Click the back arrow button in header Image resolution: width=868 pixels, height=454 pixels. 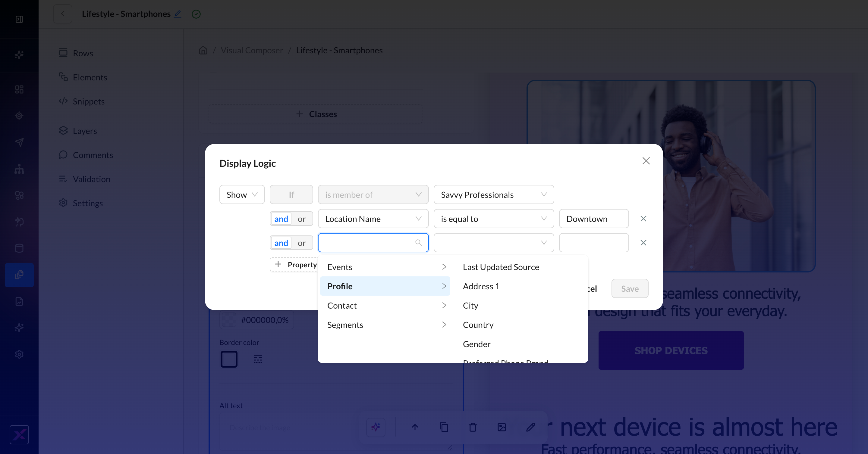pos(63,14)
